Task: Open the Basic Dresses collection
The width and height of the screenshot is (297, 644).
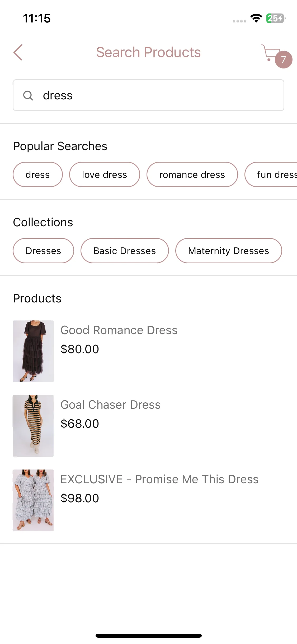Action: tap(125, 251)
